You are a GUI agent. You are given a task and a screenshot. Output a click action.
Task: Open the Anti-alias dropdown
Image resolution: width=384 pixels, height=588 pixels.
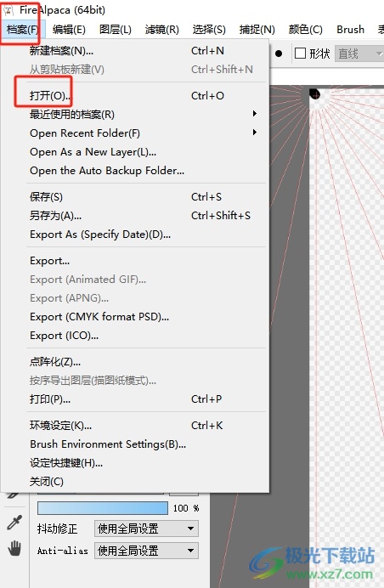click(146, 551)
